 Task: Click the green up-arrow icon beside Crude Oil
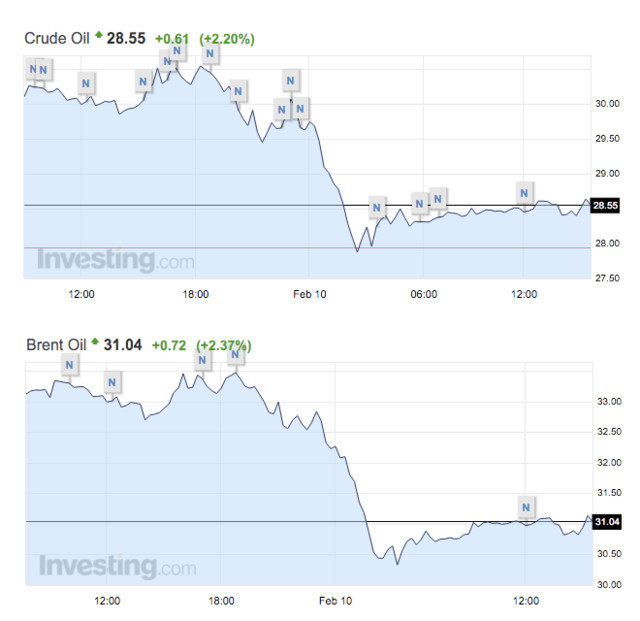pyautogui.click(x=99, y=37)
